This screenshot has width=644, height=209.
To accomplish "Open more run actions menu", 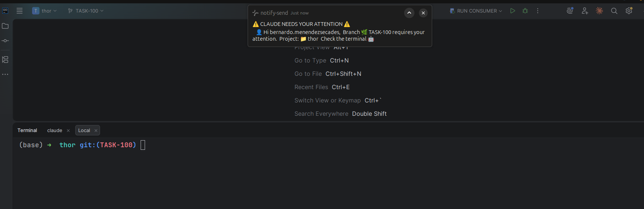I will point(538,11).
